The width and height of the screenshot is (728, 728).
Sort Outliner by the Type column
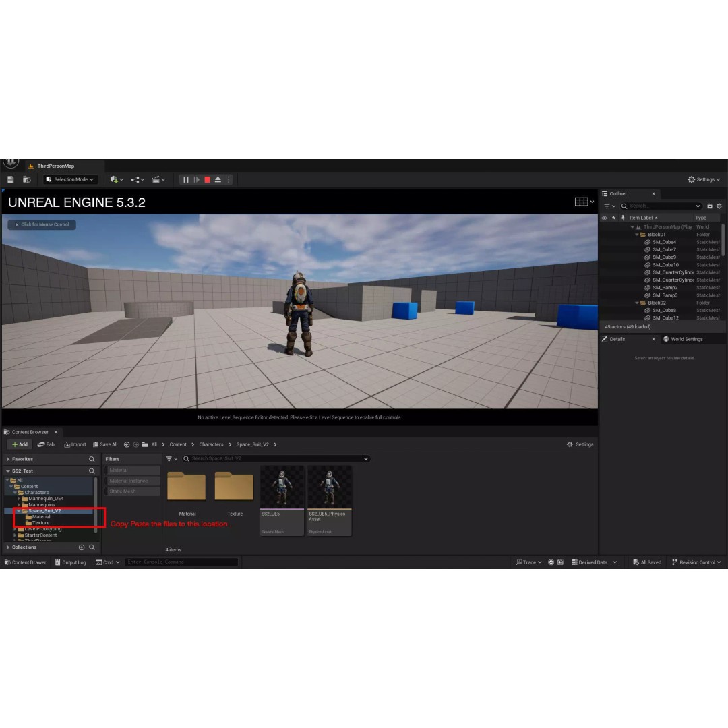coord(700,218)
